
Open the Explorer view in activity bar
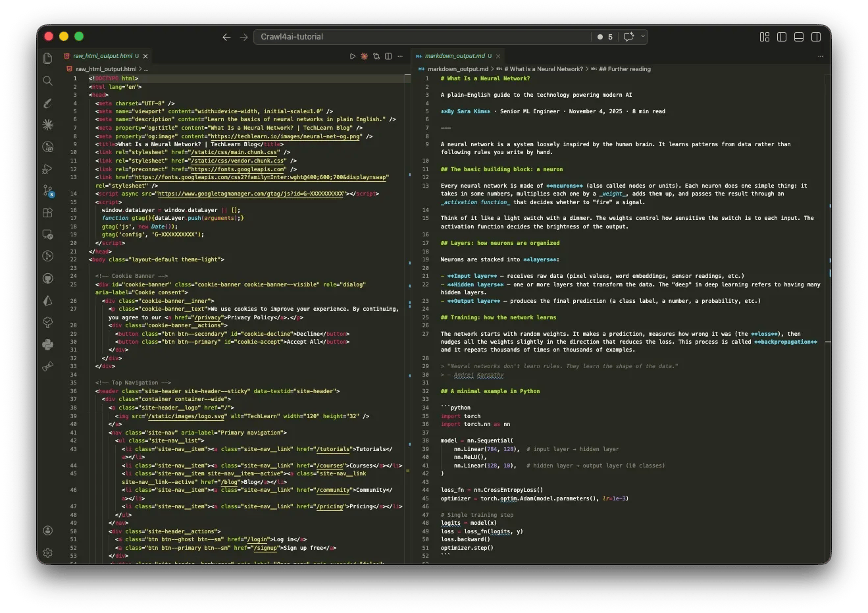click(47, 59)
